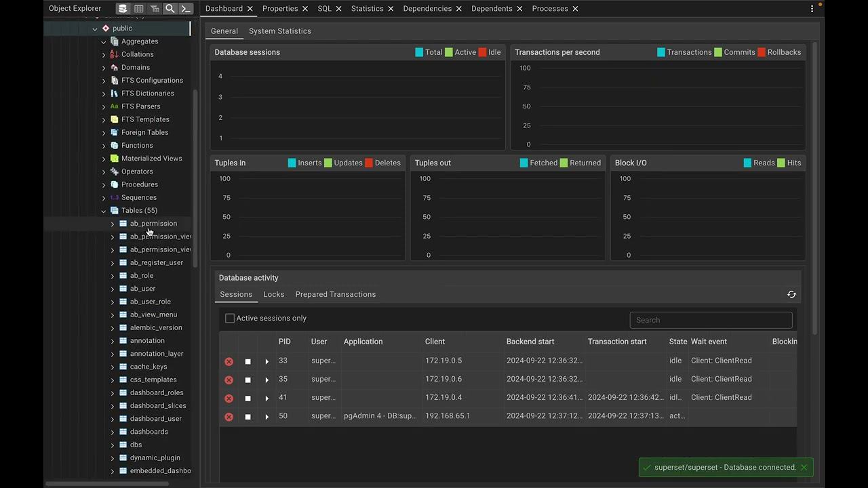
Task: Cancel active query for PID 50
Action: [x=248, y=417]
